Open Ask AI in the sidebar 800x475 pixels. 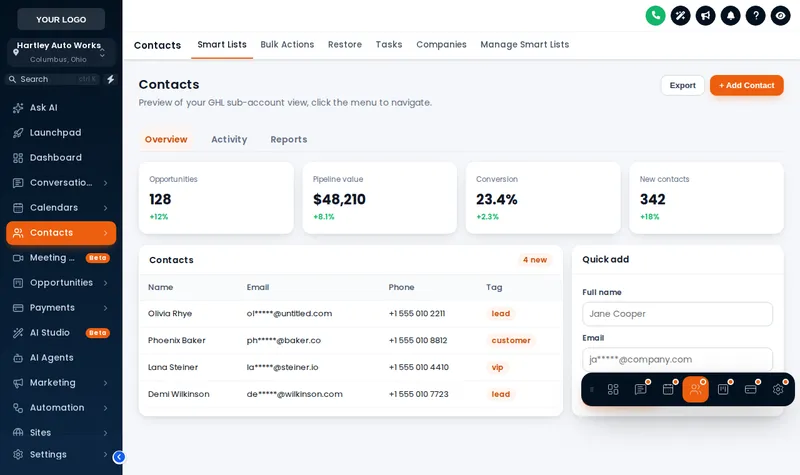61,108
